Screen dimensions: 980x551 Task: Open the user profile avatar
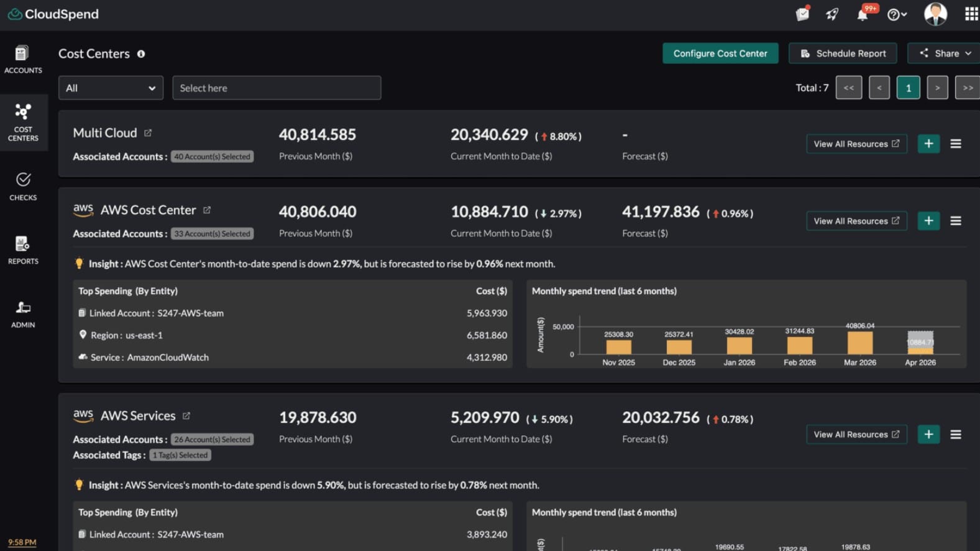point(935,14)
